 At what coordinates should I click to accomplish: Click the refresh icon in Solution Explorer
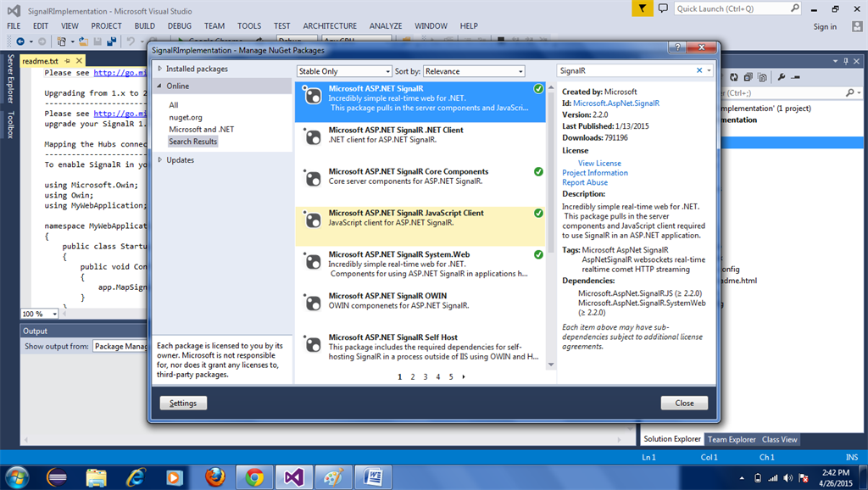point(734,77)
